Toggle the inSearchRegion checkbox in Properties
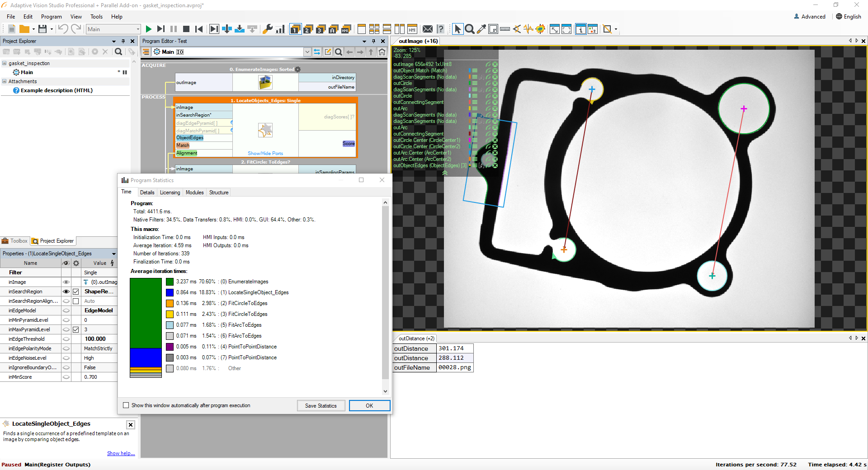Image resolution: width=868 pixels, height=470 pixels. click(x=76, y=291)
